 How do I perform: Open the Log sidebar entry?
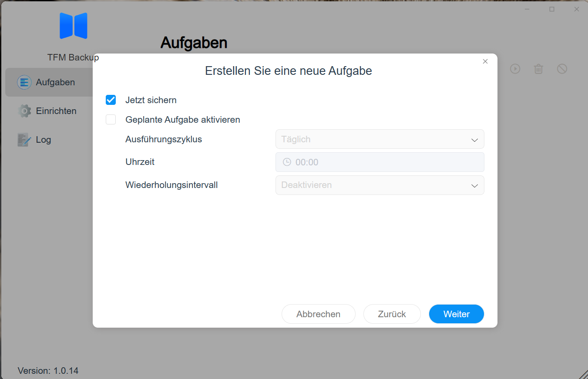tap(43, 140)
